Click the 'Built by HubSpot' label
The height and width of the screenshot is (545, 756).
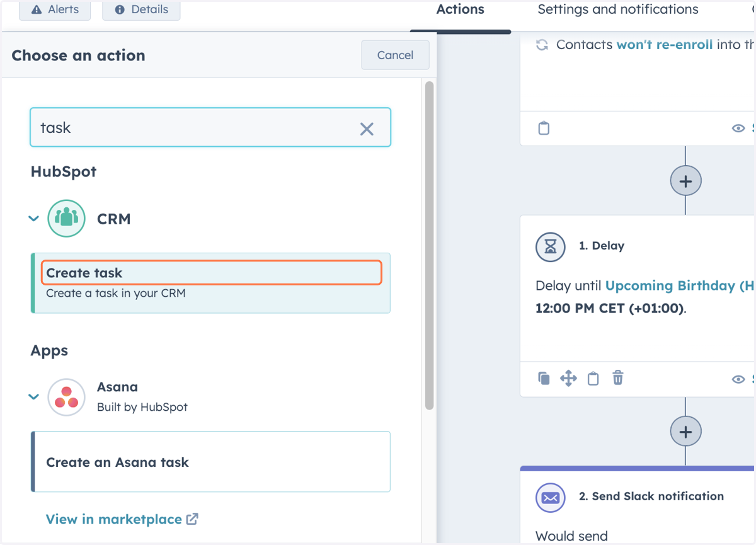click(142, 407)
